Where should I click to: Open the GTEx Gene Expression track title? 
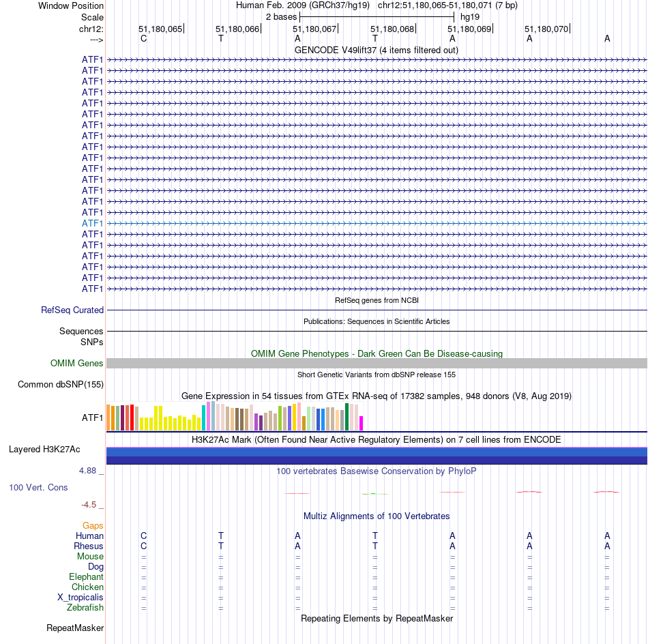point(377,396)
